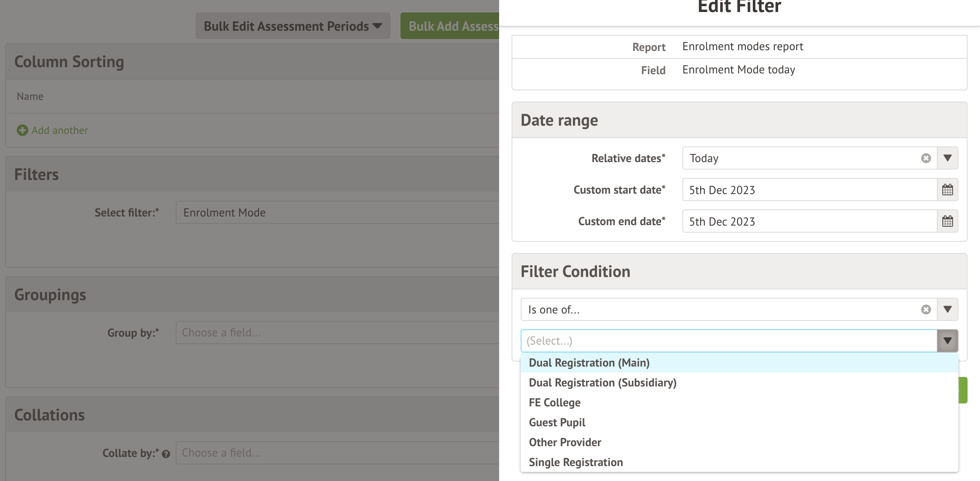This screenshot has height=481, width=980.
Task: Click the green plus icon beside Add another
Action: [22, 131]
